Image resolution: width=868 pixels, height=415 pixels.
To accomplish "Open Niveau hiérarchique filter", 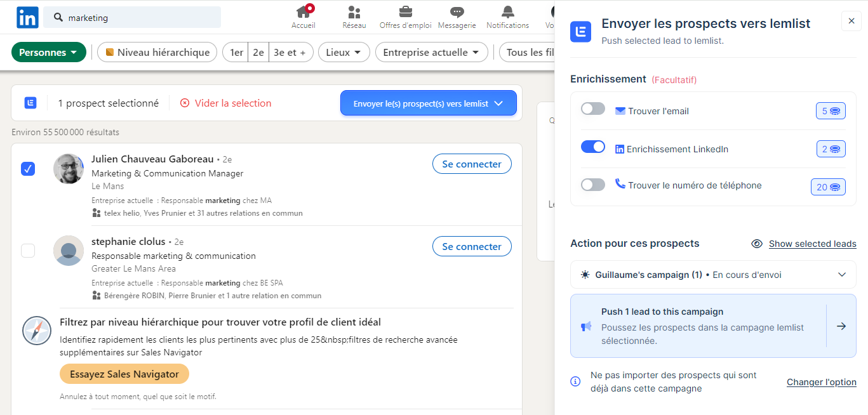I will (157, 53).
